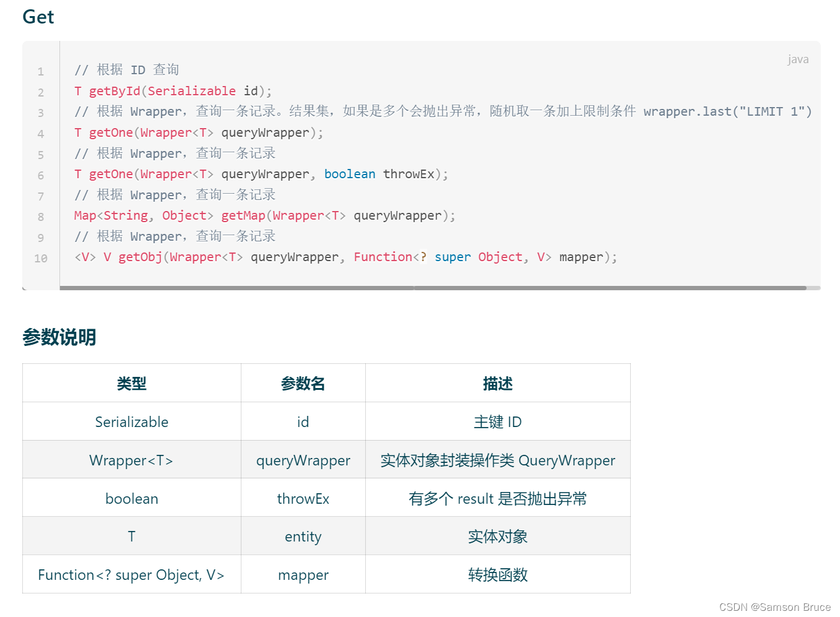
Task: Click comment '// 根据 ID 查询'
Action: coord(127,70)
